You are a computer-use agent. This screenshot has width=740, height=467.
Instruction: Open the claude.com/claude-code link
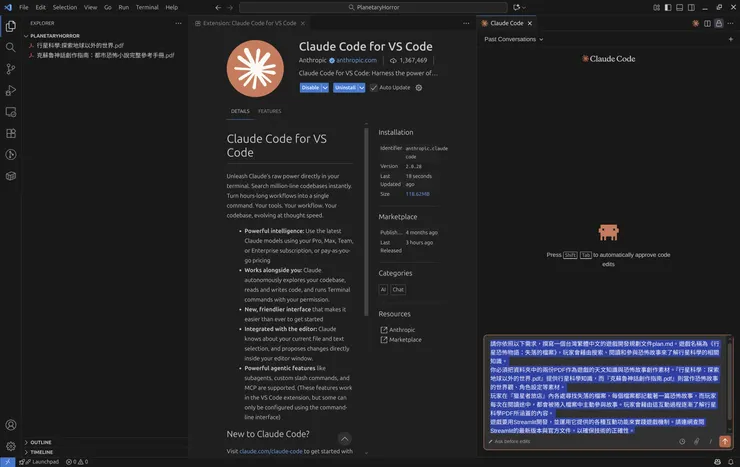[271, 451]
